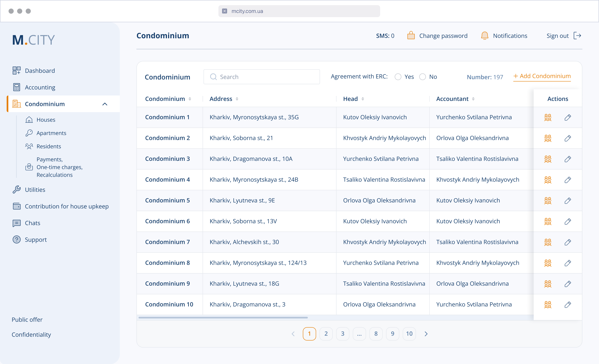The image size is (599, 364).
Task: Click the Support question mark icon
Action: click(x=17, y=239)
